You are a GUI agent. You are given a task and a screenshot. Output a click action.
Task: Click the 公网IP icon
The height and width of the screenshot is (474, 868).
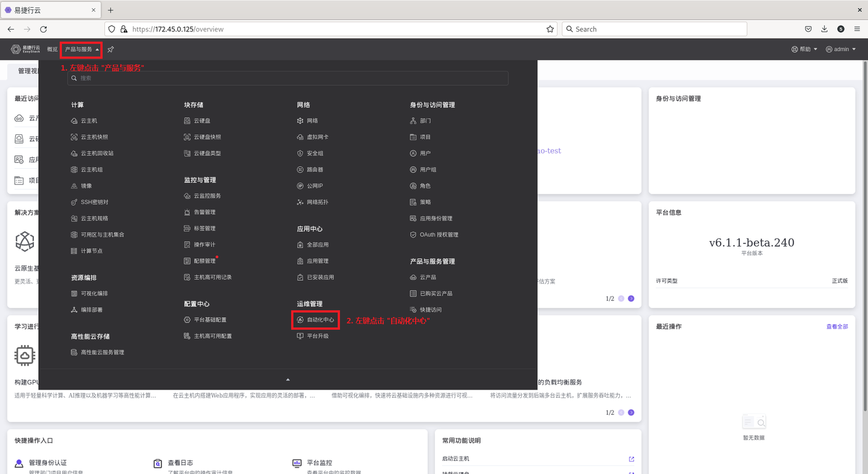click(x=301, y=186)
